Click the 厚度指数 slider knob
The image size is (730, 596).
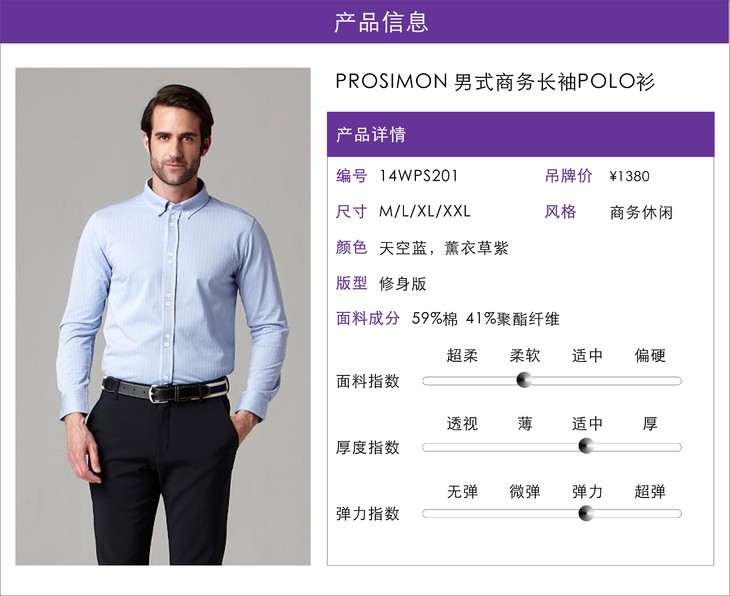point(586,446)
